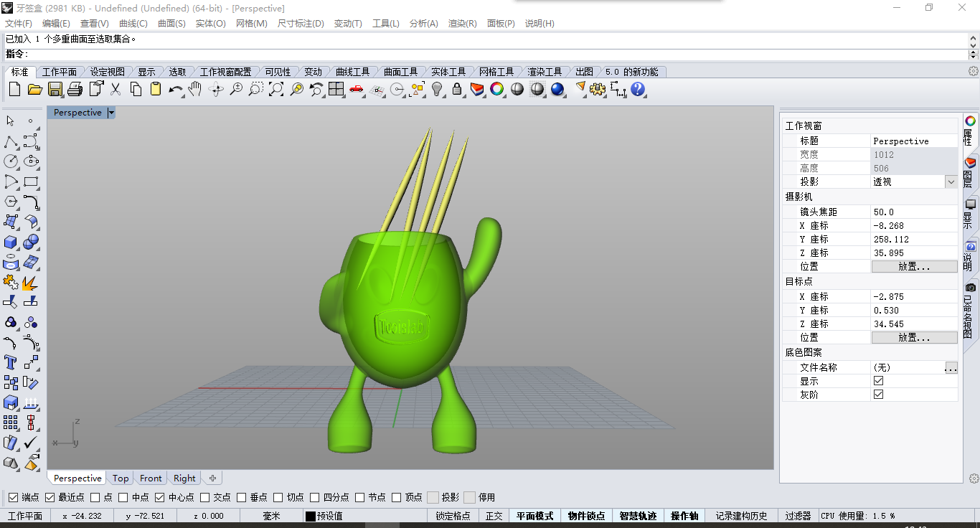Click the 毫米 units field in status bar
The image size is (980, 528).
tap(271, 516)
